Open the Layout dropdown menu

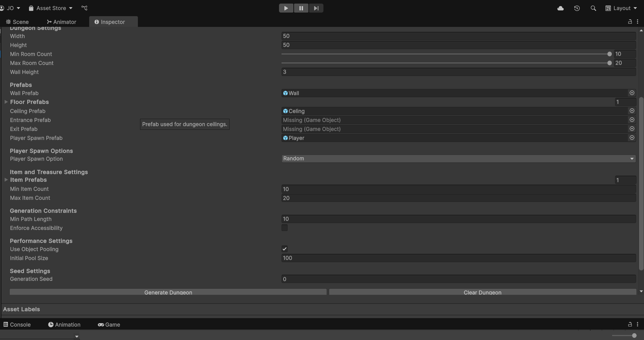621,8
